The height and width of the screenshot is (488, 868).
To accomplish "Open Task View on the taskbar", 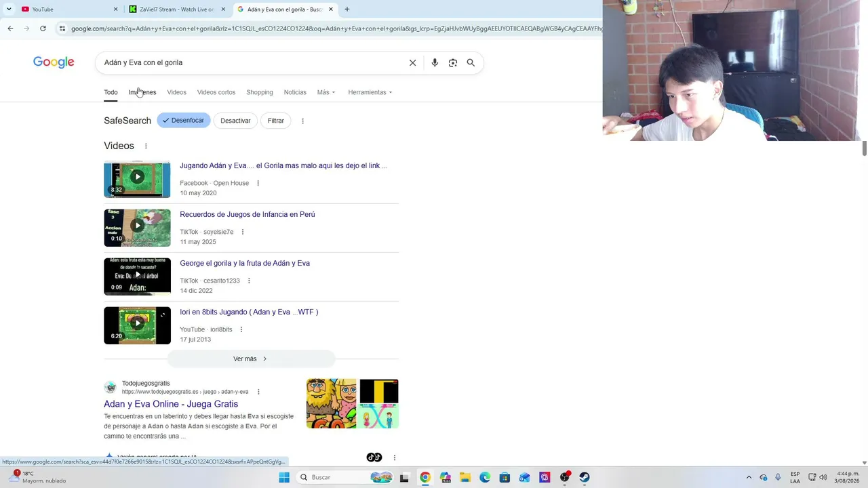I will (404, 477).
